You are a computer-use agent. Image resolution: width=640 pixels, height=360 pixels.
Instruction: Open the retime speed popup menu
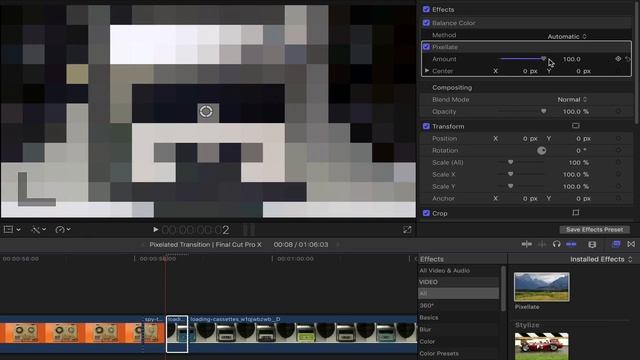click(63, 230)
